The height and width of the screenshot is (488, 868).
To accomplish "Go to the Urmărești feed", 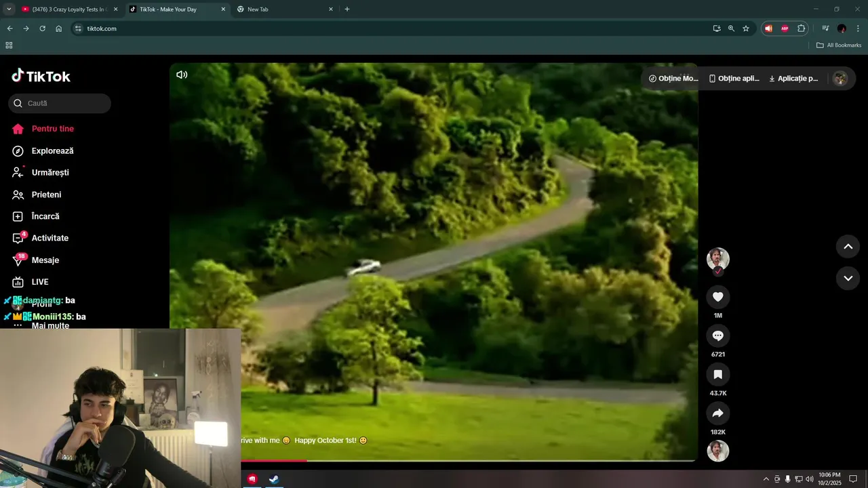I will point(41,172).
